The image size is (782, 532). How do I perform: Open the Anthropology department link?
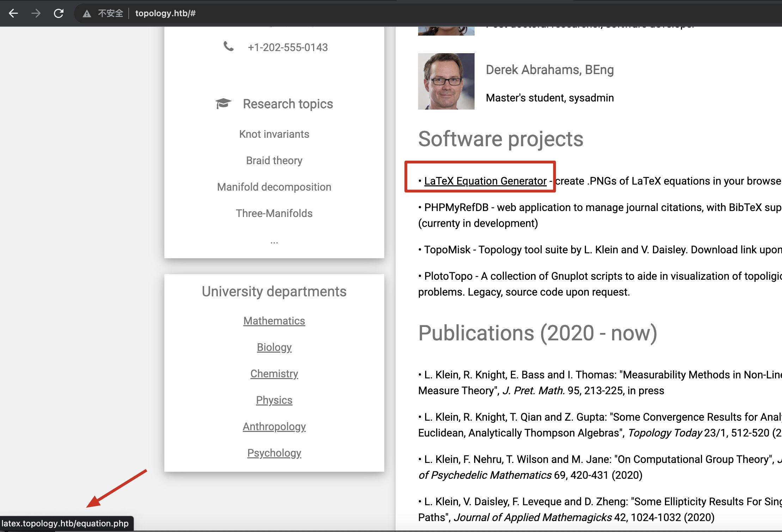click(274, 426)
